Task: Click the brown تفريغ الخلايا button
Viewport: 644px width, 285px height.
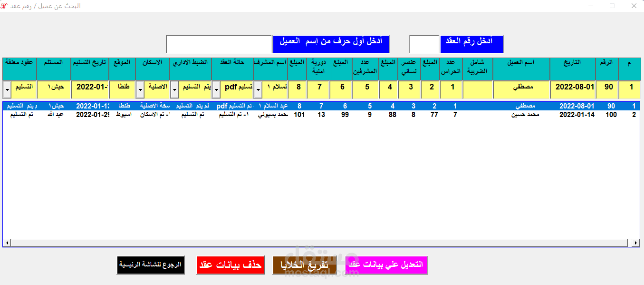Action: pyautogui.click(x=305, y=265)
